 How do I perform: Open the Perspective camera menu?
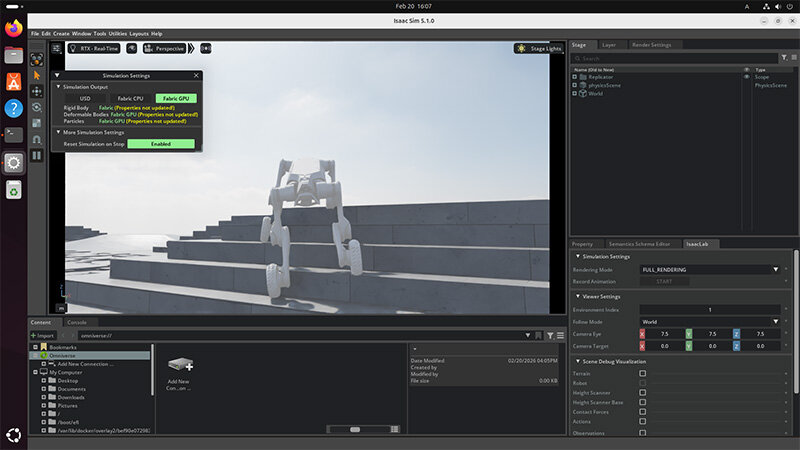165,48
